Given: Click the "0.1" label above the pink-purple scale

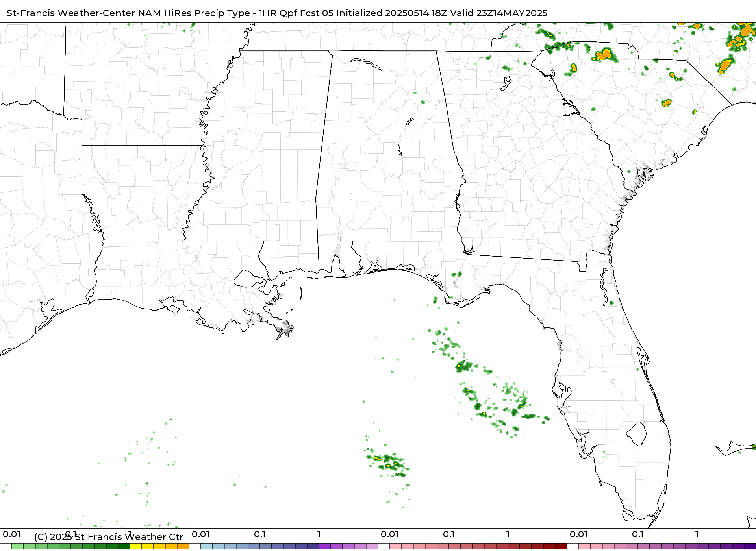Looking at the screenshot, I should coord(637,534).
